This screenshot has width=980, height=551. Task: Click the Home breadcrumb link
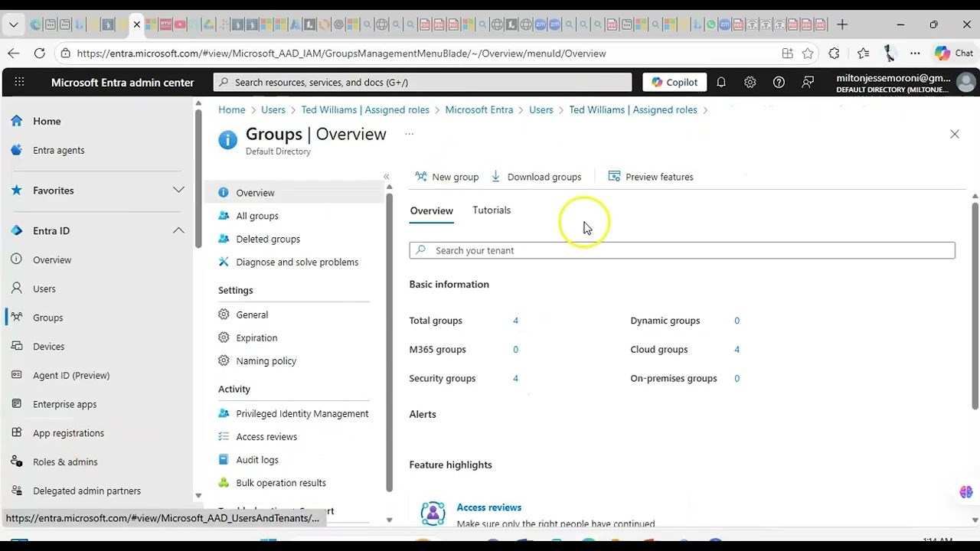(x=232, y=109)
